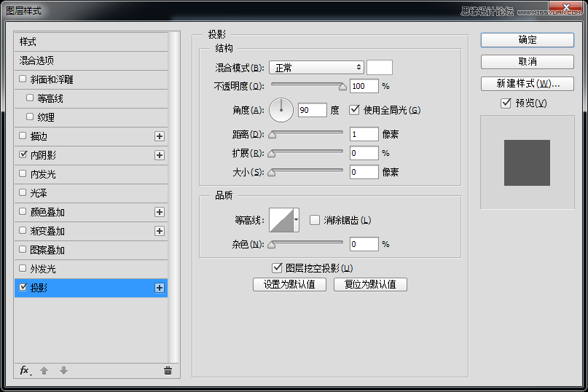Screen dimensions: 588x392
Task: Click the 复位为默认值 button
Action: (370, 284)
